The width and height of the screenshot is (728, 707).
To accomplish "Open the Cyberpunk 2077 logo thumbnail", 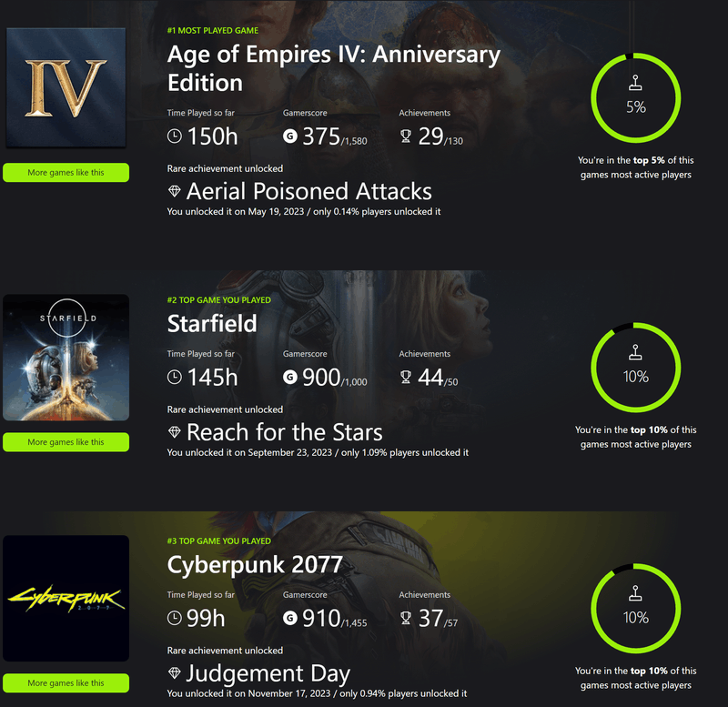I will [x=66, y=598].
